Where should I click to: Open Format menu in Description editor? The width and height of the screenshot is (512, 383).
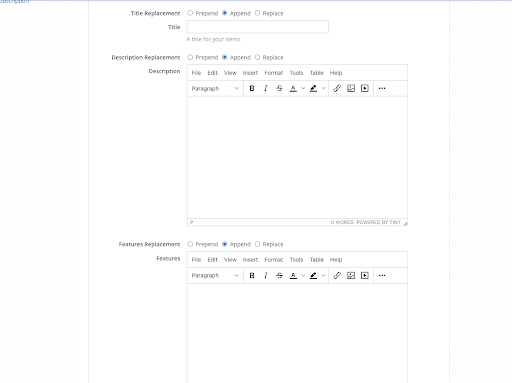tap(274, 73)
